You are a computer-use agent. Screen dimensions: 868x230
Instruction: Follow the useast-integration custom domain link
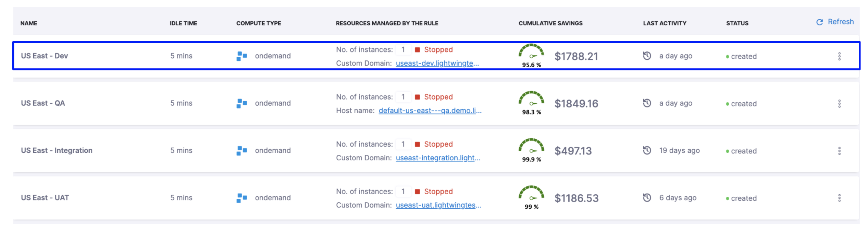point(438,158)
